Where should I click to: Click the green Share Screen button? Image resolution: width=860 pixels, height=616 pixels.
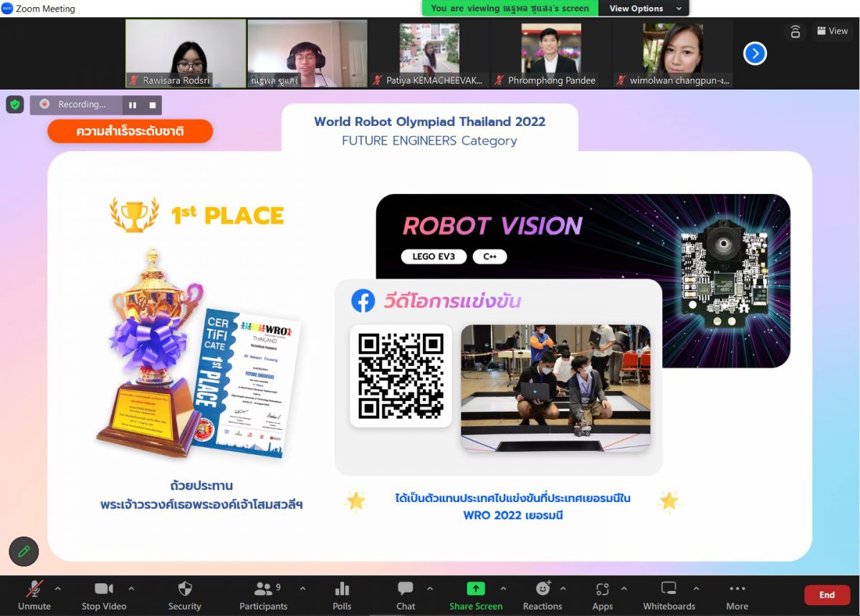click(x=476, y=595)
